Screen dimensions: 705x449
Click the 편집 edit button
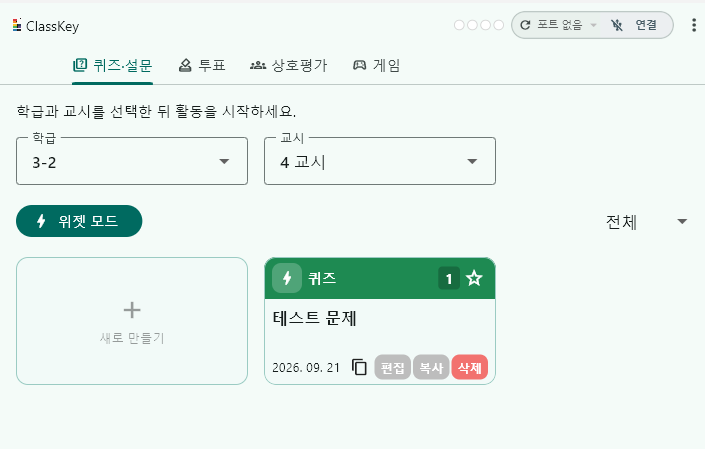tap(393, 367)
